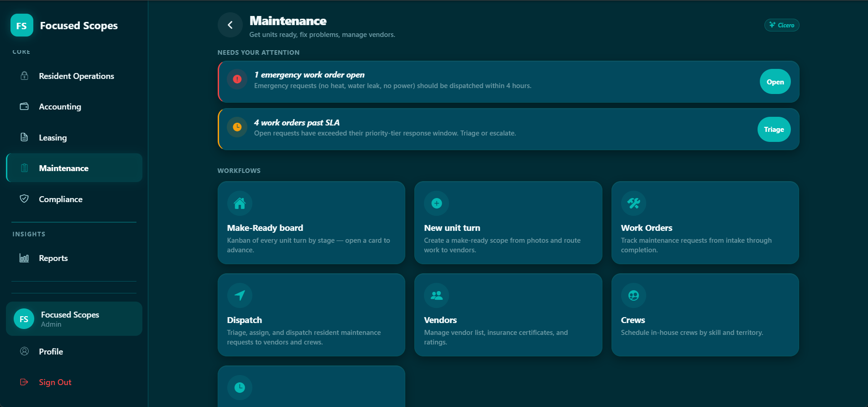Click the Work Orders tools icon
This screenshot has height=407, width=868.
click(633, 203)
